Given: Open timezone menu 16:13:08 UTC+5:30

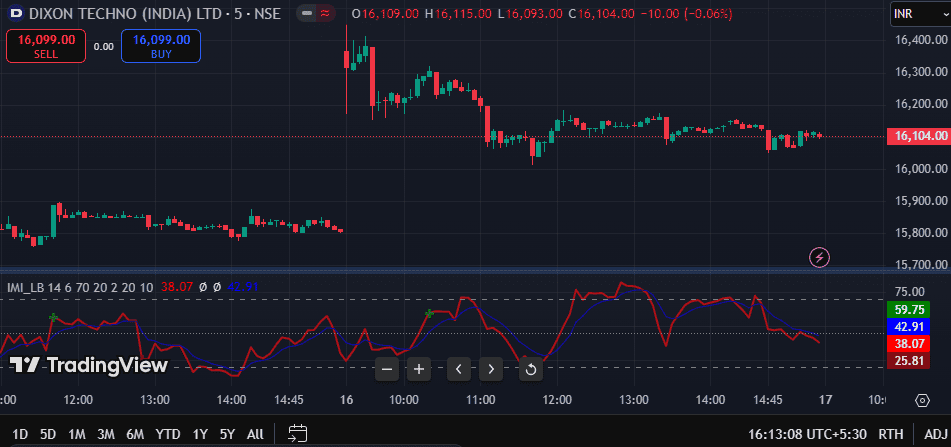Looking at the screenshot, I should tap(807, 434).
